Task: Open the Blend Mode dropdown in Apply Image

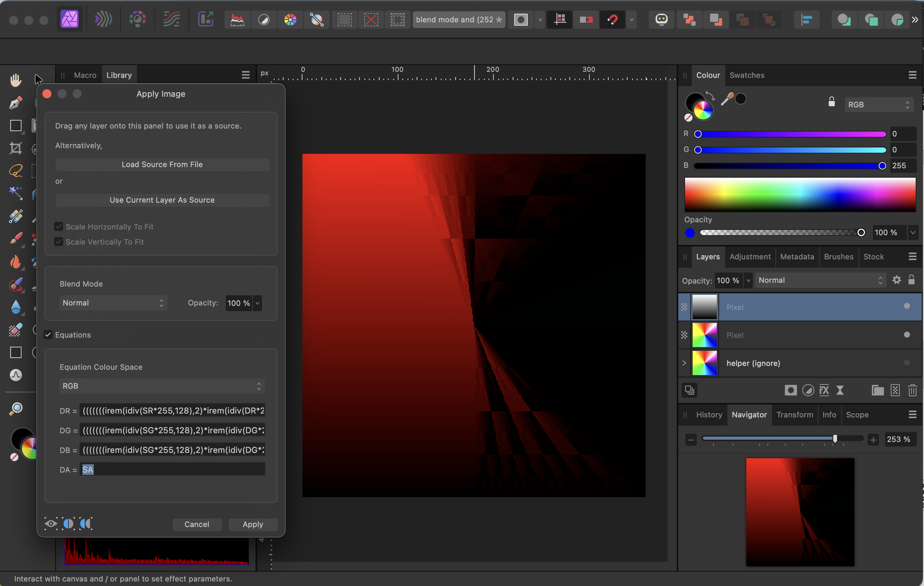Action: [x=113, y=303]
